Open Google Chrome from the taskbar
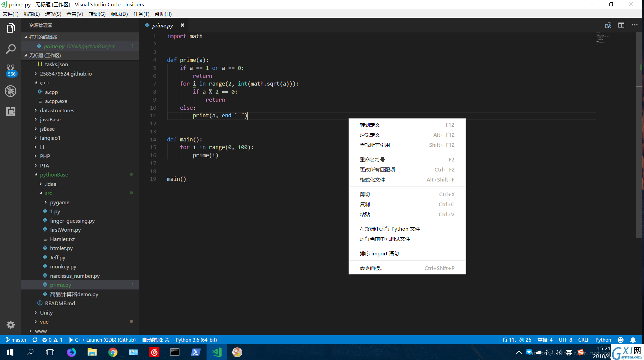This screenshot has height=360, width=644. (113, 352)
